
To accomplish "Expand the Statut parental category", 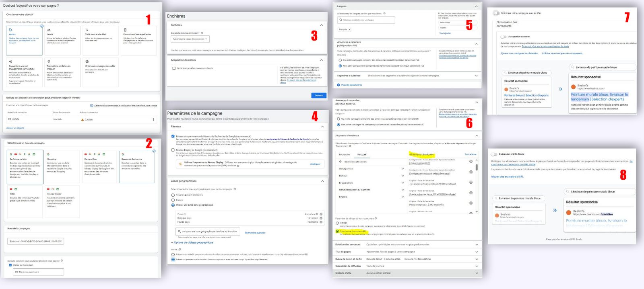I will (x=403, y=169).
